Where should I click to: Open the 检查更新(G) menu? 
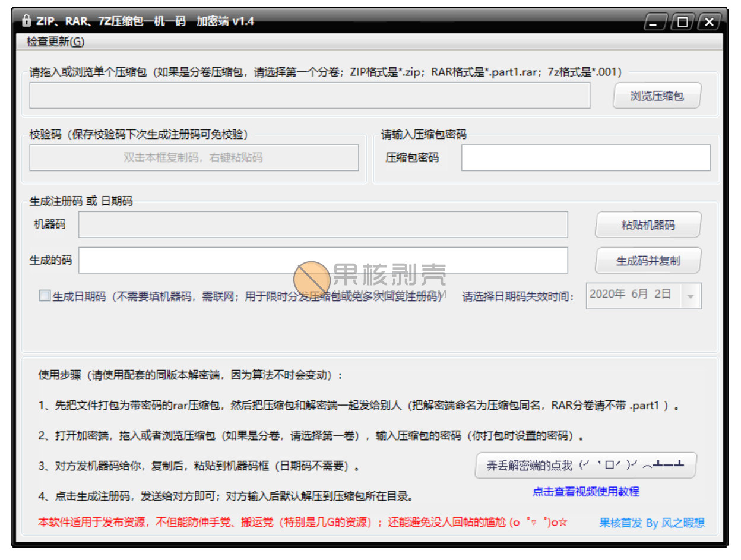click(x=55, y=42)
